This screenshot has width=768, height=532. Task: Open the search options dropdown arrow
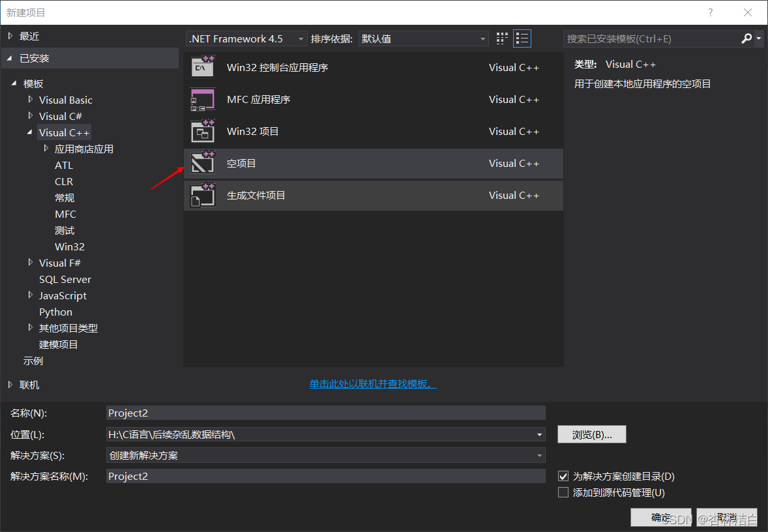tap(759, 38)
